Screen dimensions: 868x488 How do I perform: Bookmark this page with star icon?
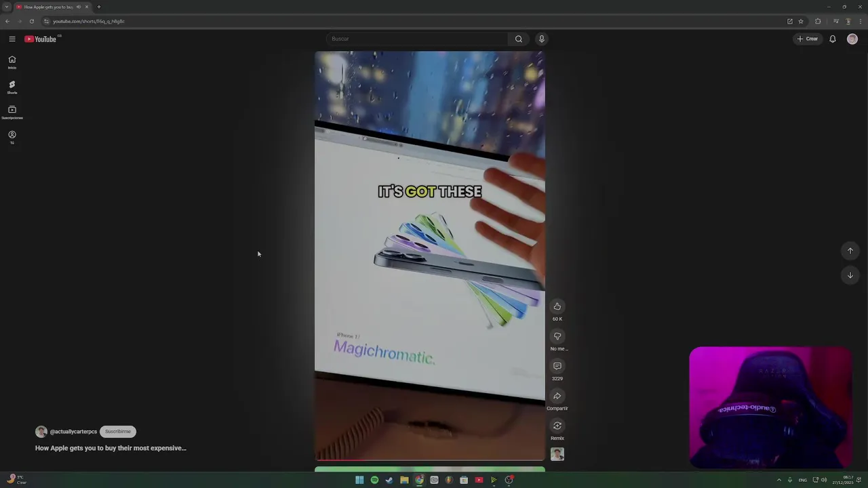(x=801, y=21)
